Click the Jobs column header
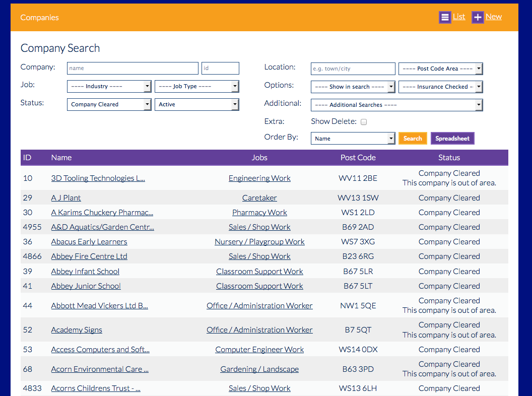The height and width of the screenshot is (396, 532). click(259, 158)
